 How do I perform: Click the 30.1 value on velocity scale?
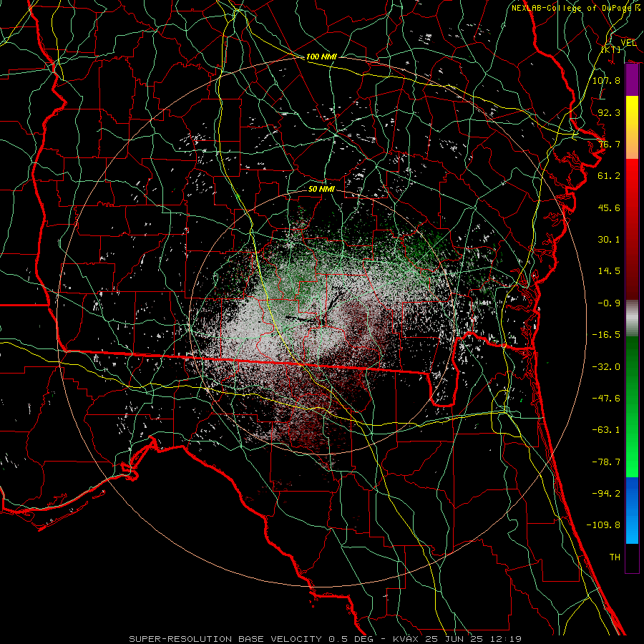click(609, 240)
